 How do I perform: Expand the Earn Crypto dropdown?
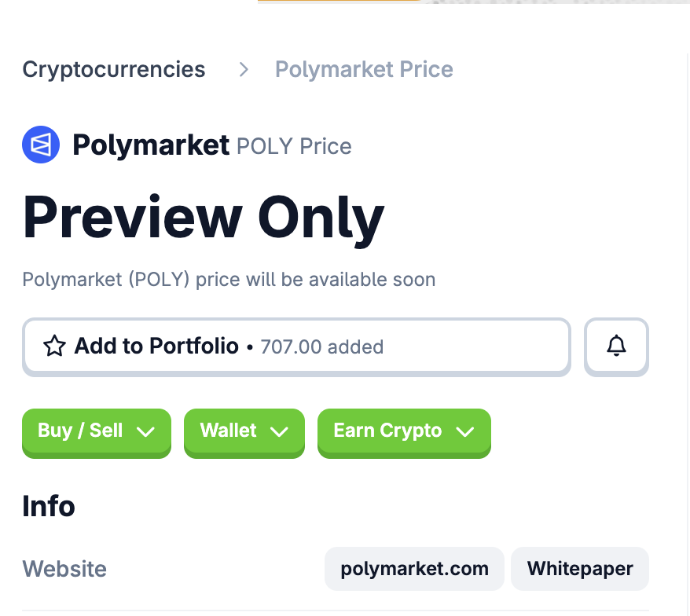[x=404, y=431]
